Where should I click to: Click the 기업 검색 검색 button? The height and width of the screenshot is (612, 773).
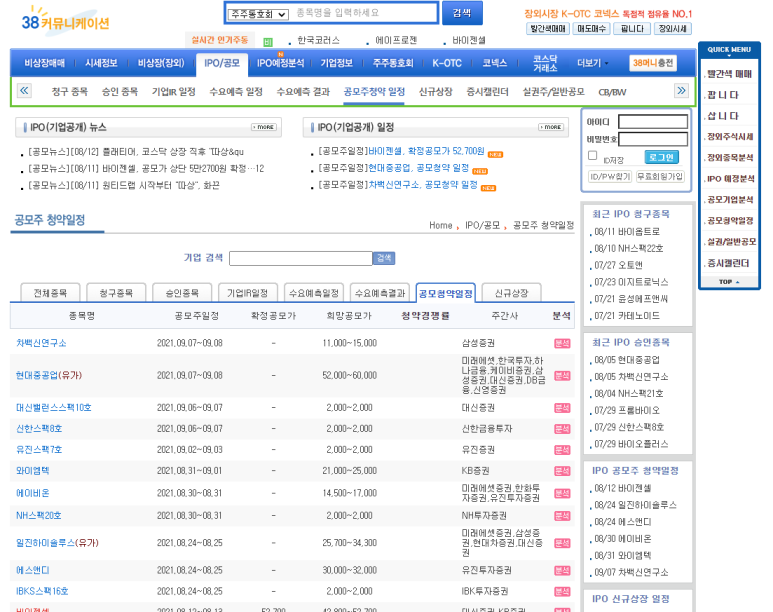pos(384,258)
